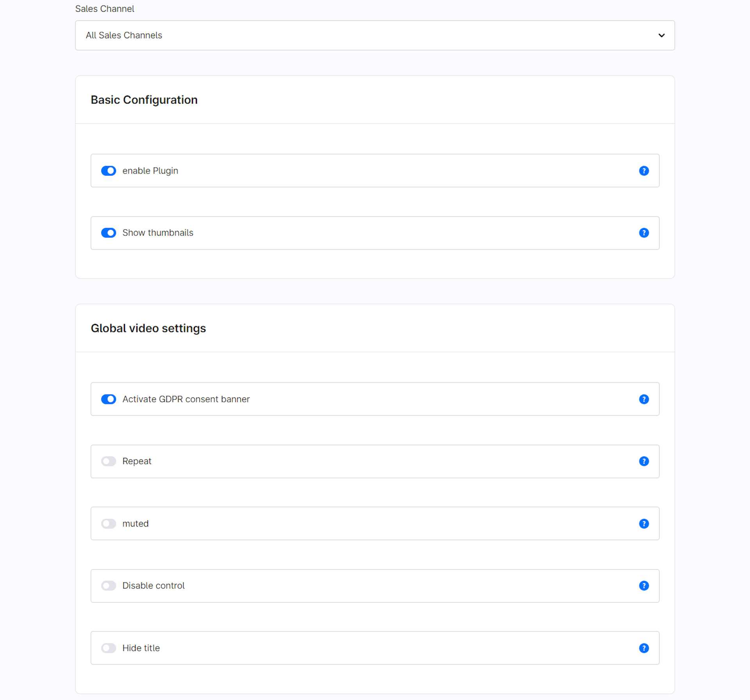Image resolution: width=750 pixels, height=700 pixels.
Task: Switch on the Hide title toggle
Action: pos(109,648)
